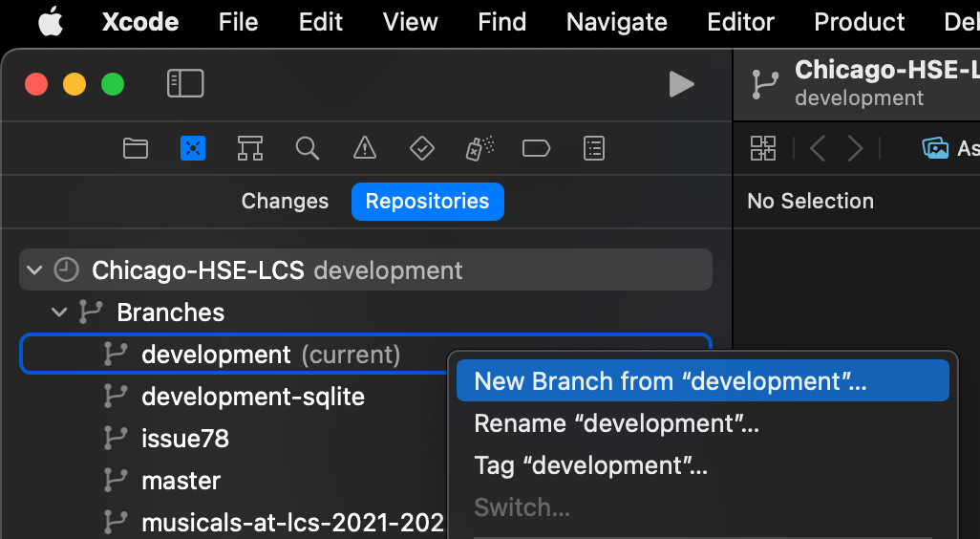Show the Breakpoint navigator icon
This screenshot has height=539, width=980.
(x=536, y=148)
